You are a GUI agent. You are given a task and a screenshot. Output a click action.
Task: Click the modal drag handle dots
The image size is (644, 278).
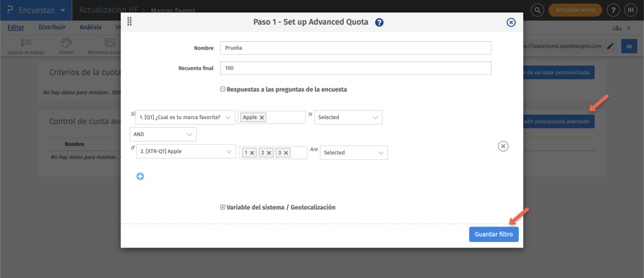coord(130,22)
